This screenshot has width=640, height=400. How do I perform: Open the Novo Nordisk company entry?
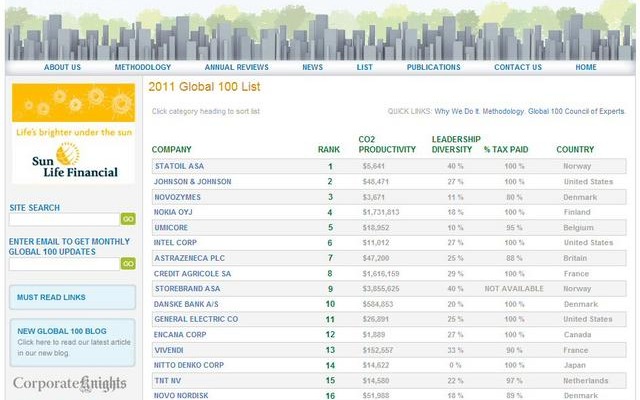(181, 396)
